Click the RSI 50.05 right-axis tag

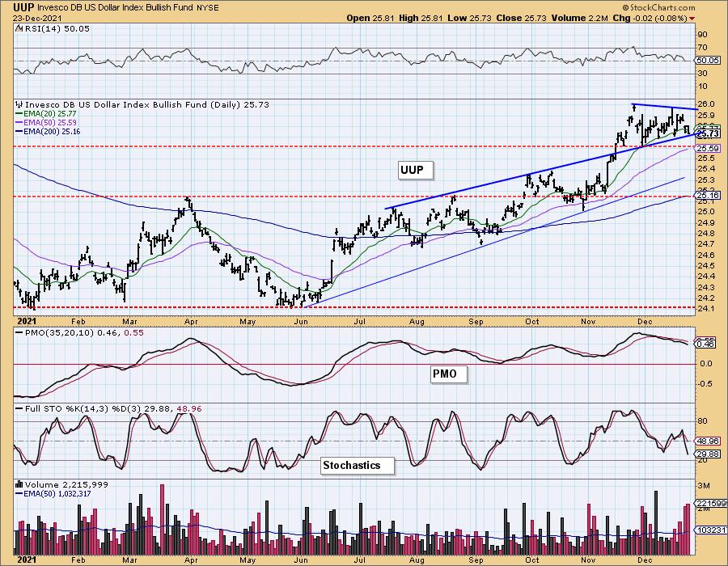pyautogui.click(x=708, y=61)
